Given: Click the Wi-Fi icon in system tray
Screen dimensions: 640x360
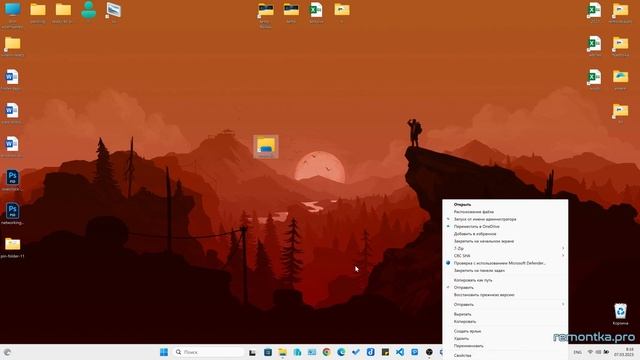Looking at the screenshot, I should coord(590,352).
